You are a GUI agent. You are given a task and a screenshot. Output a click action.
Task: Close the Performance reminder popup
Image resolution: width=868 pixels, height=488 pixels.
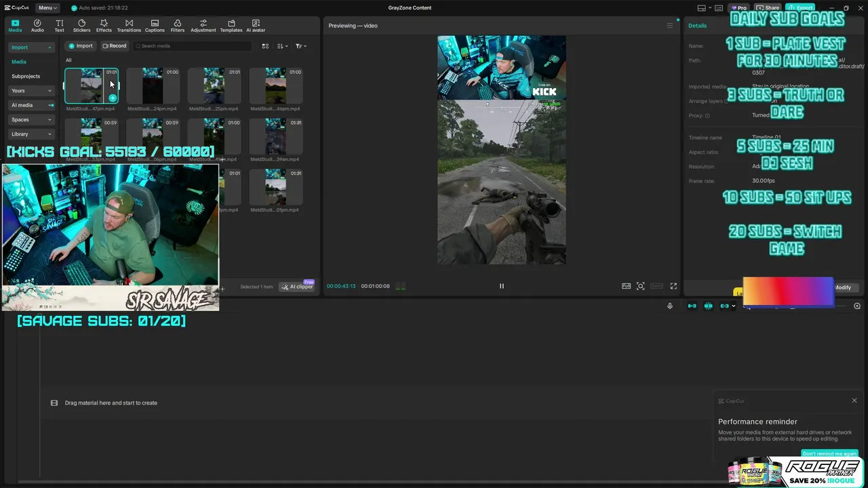tap(854, 401)
